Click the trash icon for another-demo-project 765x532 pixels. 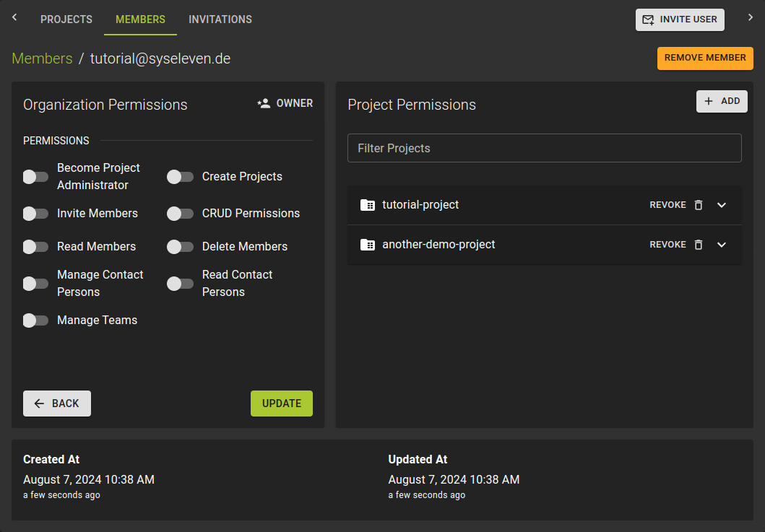coord(698,244)
